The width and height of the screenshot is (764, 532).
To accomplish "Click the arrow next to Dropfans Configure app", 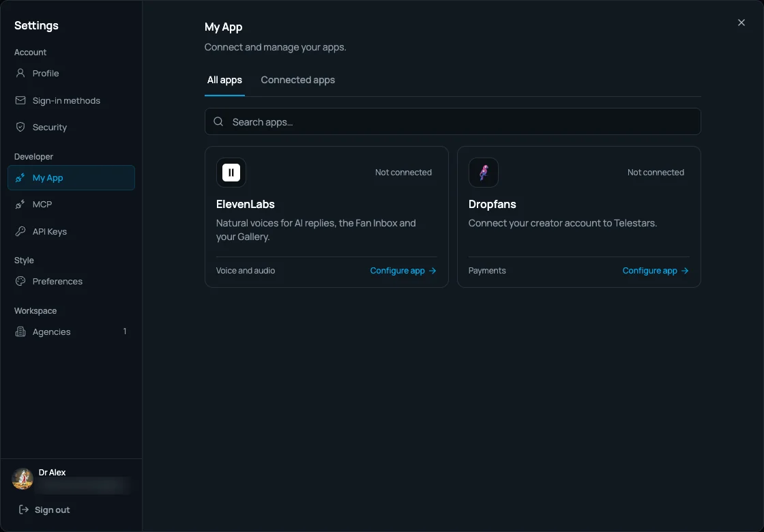I will pos(685,270).
